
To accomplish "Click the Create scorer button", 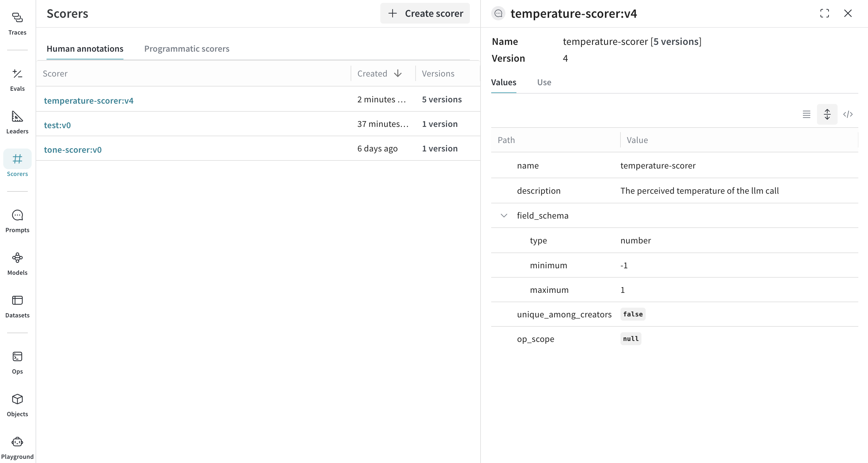I will point(425,14).
